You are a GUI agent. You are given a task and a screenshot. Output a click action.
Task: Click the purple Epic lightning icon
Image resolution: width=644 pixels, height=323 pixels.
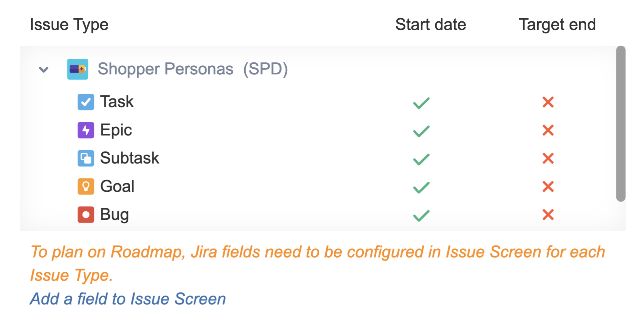pos(86,130)
